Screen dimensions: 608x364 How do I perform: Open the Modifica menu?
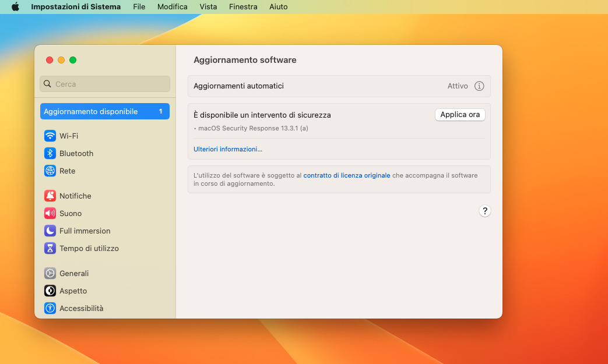172,6
